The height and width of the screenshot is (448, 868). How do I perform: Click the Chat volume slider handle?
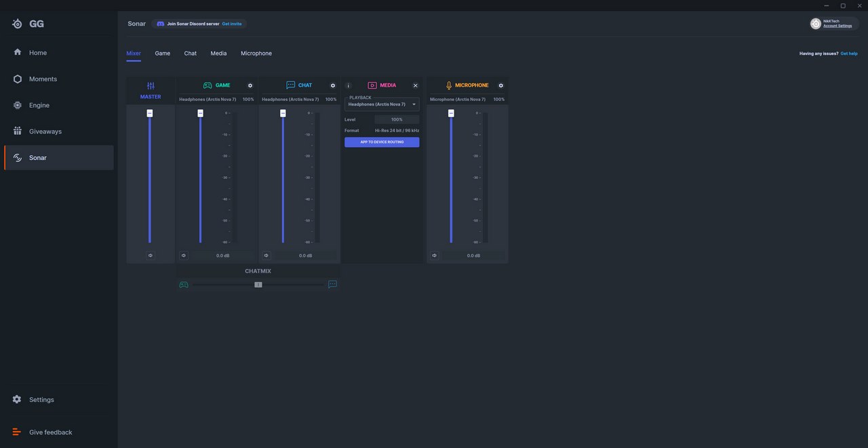(283, 113)
